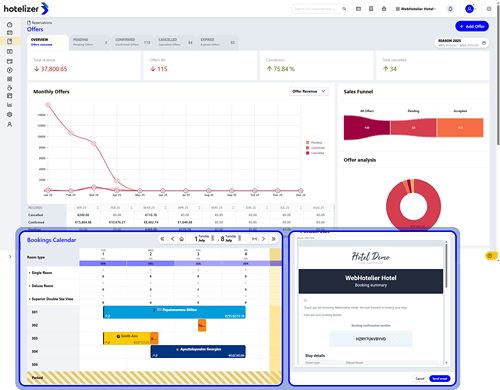This screenshot has width=500, height=390.
Task: Open the play circle icon in the sidebar
Action: (x=10, y=70)
